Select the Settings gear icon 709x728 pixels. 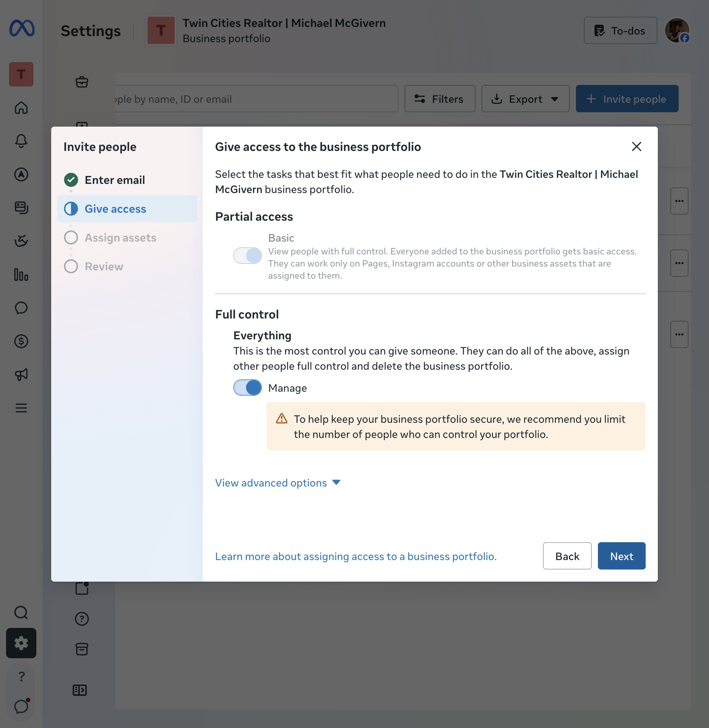click(x=21, y=643)
